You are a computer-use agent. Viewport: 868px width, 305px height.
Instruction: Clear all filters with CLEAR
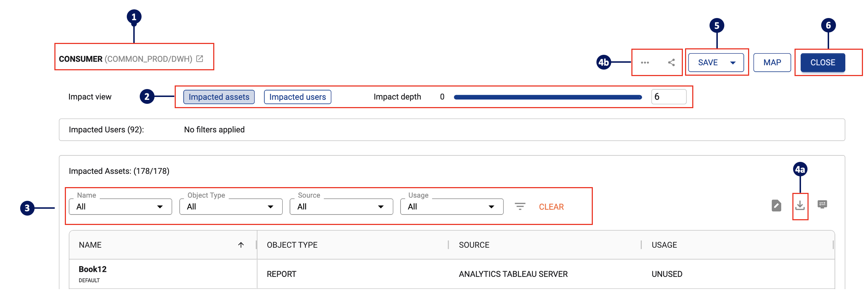point(551,207)
